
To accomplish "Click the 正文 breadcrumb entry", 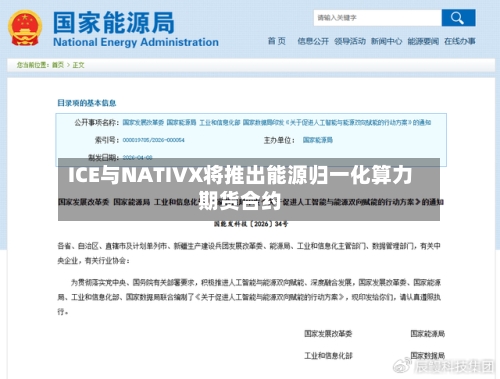I will 78,65.
